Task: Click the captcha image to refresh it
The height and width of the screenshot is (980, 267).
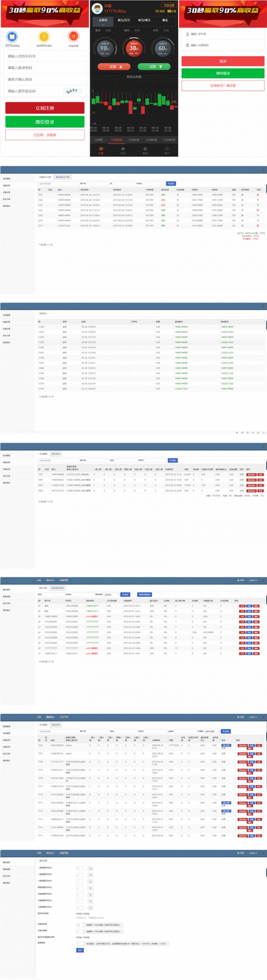Action: pos(71,91)
